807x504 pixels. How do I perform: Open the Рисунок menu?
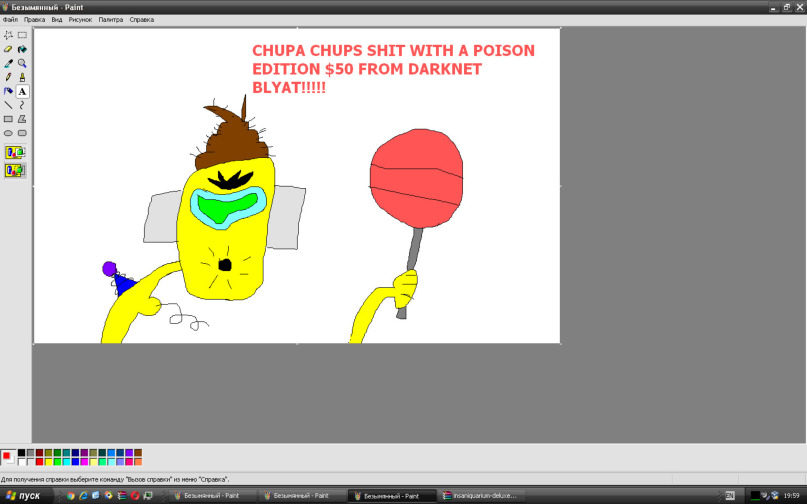tap(80, 20)
